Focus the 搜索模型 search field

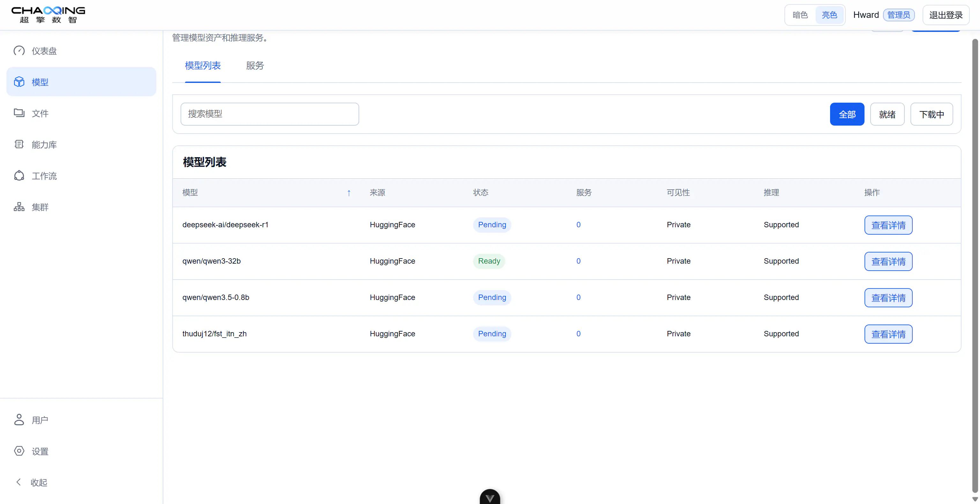tap(270, 114)
